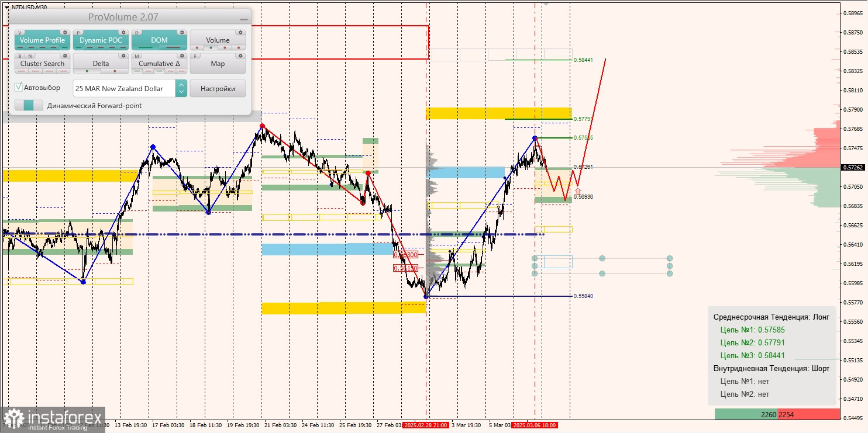The height and width of the screenshot is (433, 868).
Task: Click the red 0.56150 price label
Action: (x=405, y=268)
